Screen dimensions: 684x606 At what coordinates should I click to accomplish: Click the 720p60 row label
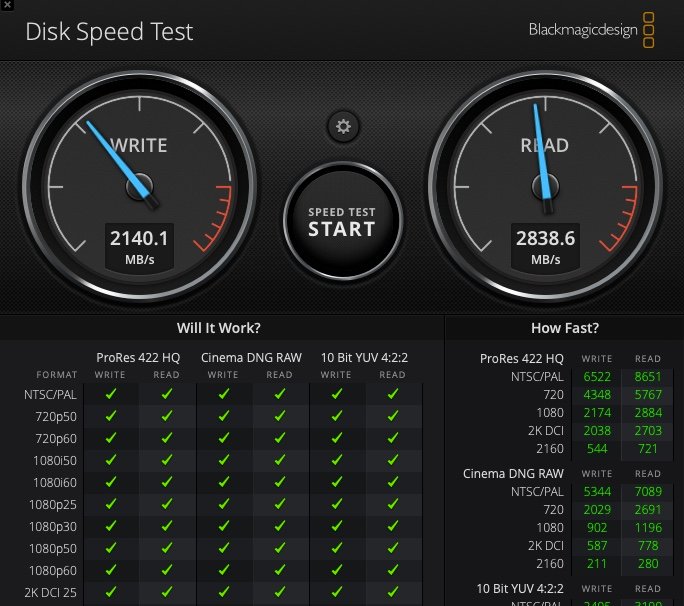click(56, 438)
